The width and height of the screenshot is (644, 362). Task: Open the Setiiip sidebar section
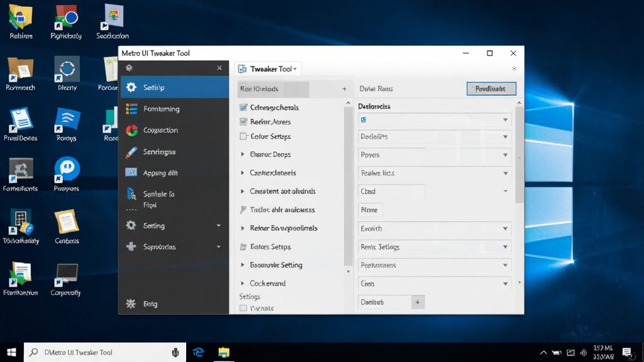[175, 87]
